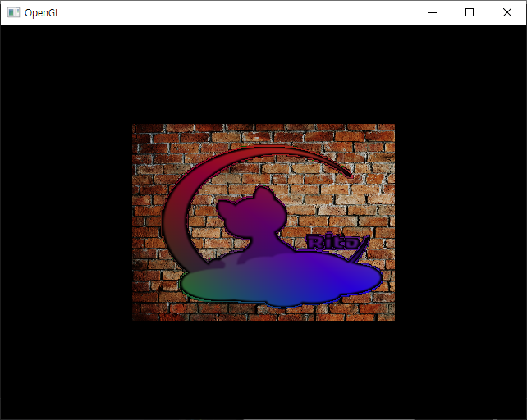Click the rendered brick wall texture image

pyautogui.click(x=263, y=222)
